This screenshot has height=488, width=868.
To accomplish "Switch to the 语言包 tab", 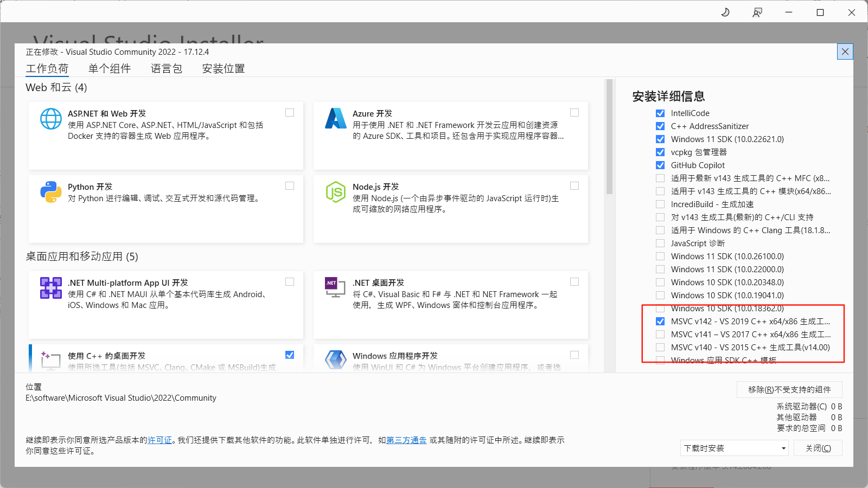I will [x=167, y=69].
